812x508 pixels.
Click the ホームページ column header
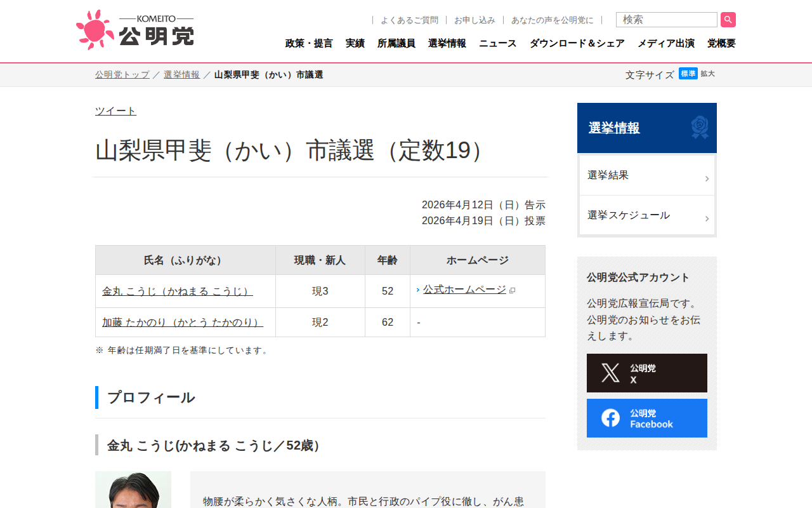478,260
